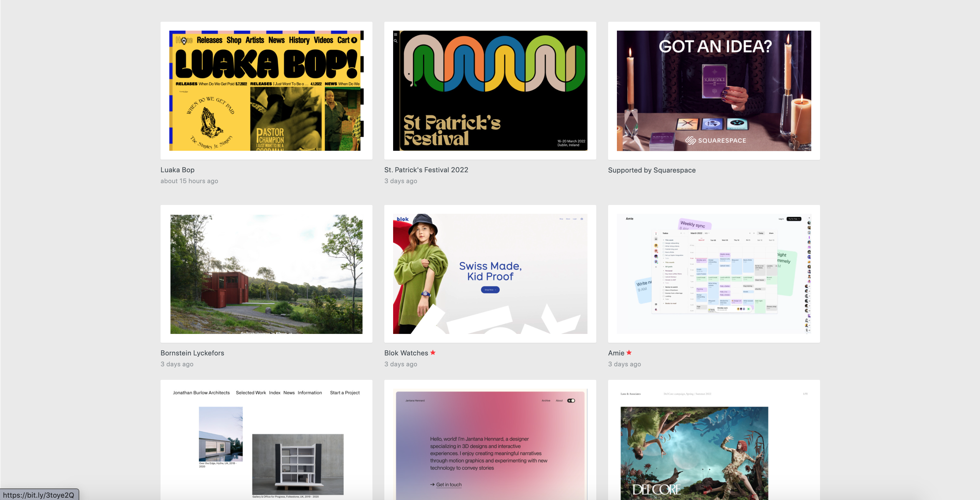Open St. Patrick's Festival 2022 title link
Screen dimensions: 980x500
(426, 170)
